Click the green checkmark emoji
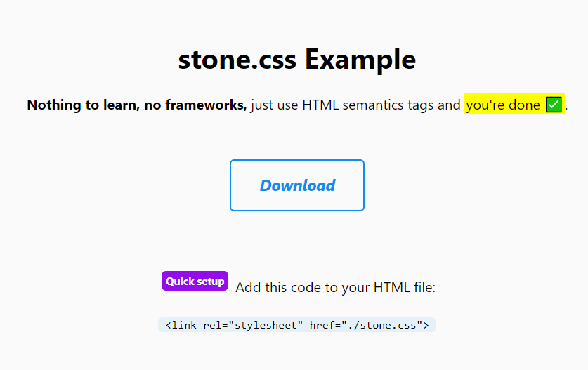The image size is (588, 370). 554,105
